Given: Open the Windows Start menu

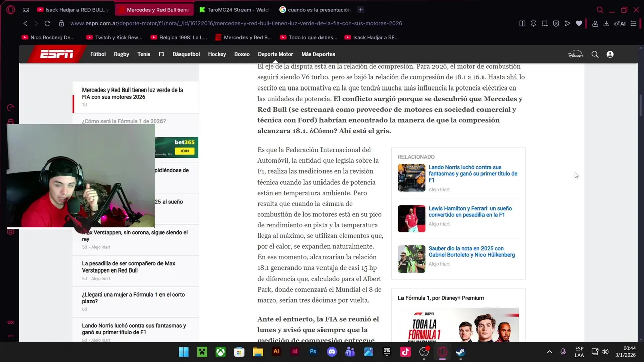Looking at the screenshot, I should coord(184,352).
